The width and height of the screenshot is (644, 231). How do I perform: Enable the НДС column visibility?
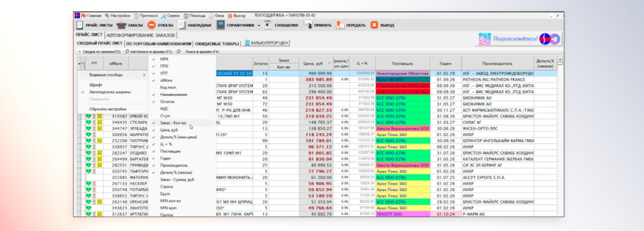[x=165, y=108]
